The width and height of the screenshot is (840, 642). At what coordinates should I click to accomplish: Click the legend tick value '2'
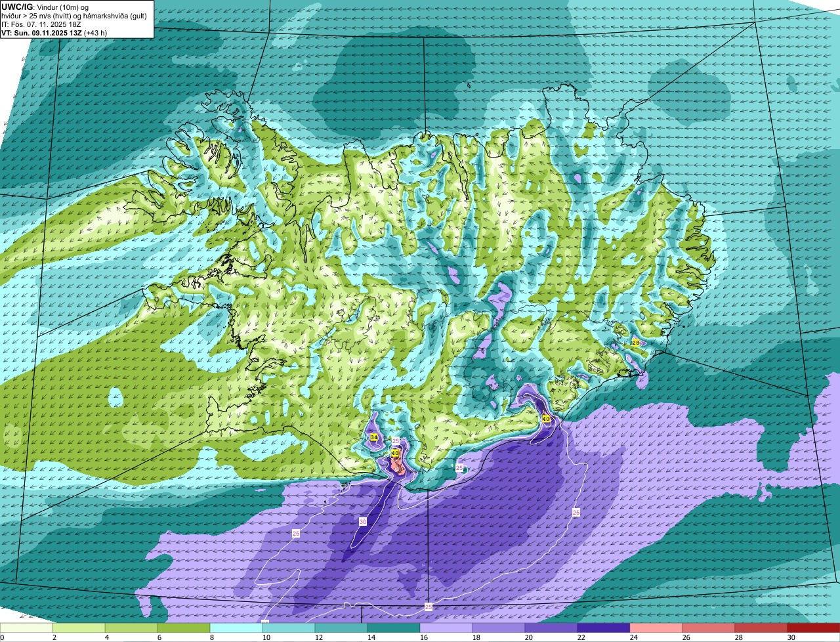(54, 637)
